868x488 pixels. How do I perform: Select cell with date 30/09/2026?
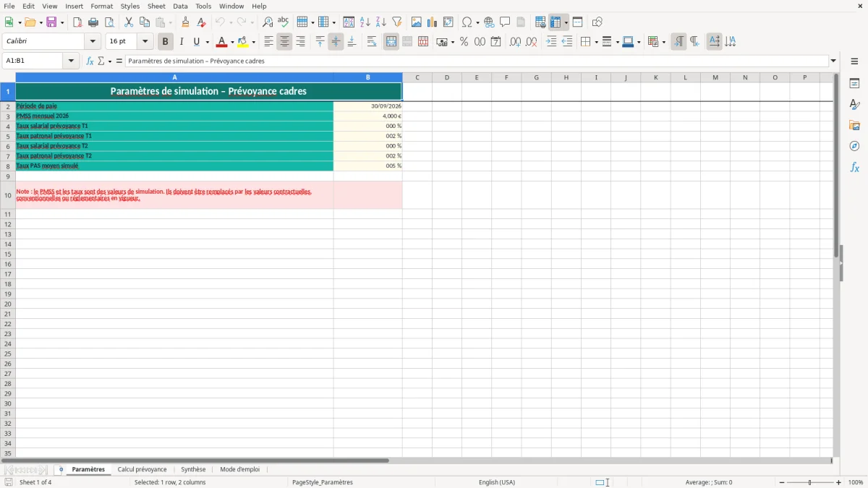coord(367,106)
